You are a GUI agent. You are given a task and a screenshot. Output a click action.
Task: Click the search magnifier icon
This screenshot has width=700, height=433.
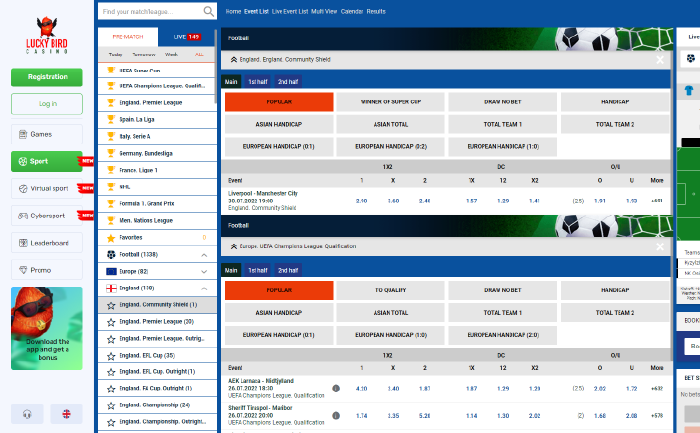[208, 11]
